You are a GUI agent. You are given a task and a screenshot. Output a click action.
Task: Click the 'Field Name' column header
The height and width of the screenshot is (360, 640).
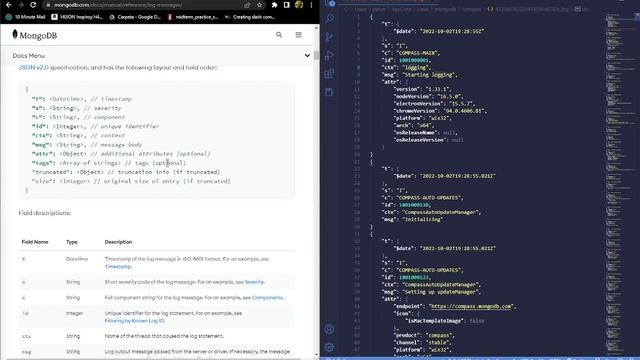click(35, 242)
